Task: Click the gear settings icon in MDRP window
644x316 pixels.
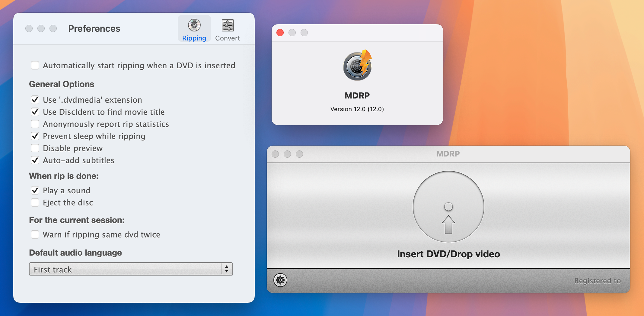Action: coord(280,280)
